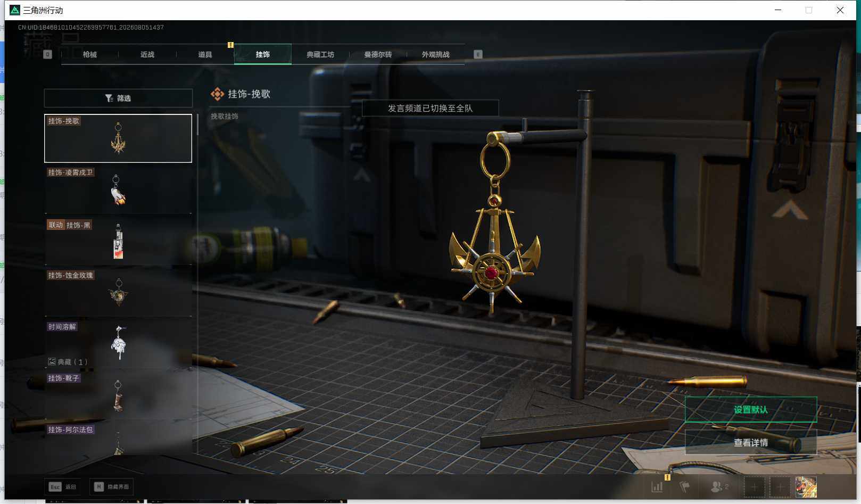Click the orange rarity icon beside 挂饰-挽歌 title
This screenshot has height=504, width=861.
217,94
